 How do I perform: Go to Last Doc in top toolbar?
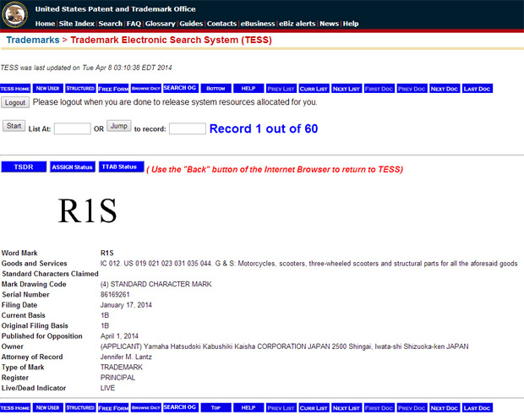478,89
